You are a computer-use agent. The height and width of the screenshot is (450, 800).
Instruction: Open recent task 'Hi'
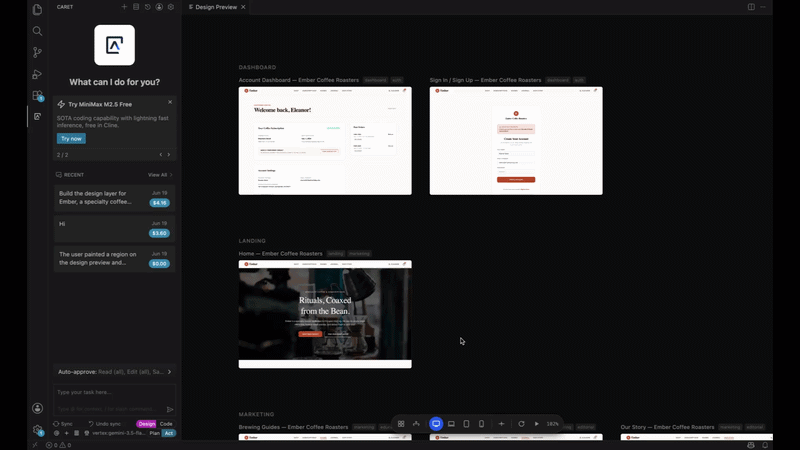click(114, 229)
